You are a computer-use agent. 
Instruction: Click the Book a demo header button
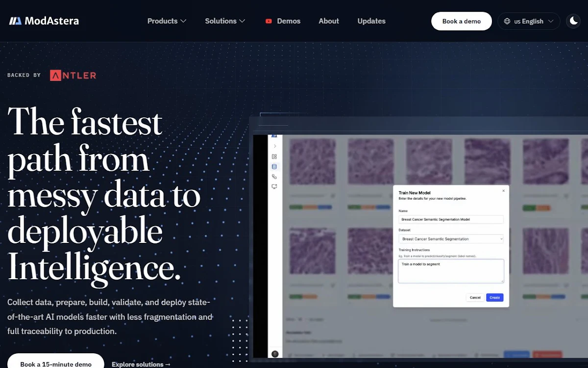(462, 21)
